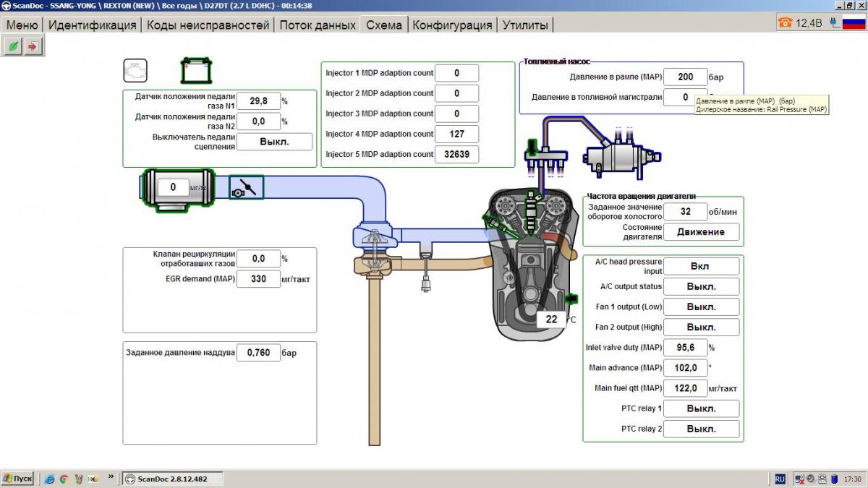The image size is (868, 488).
Task: Click the Пуск start button
Action: [x=18, y=479]
